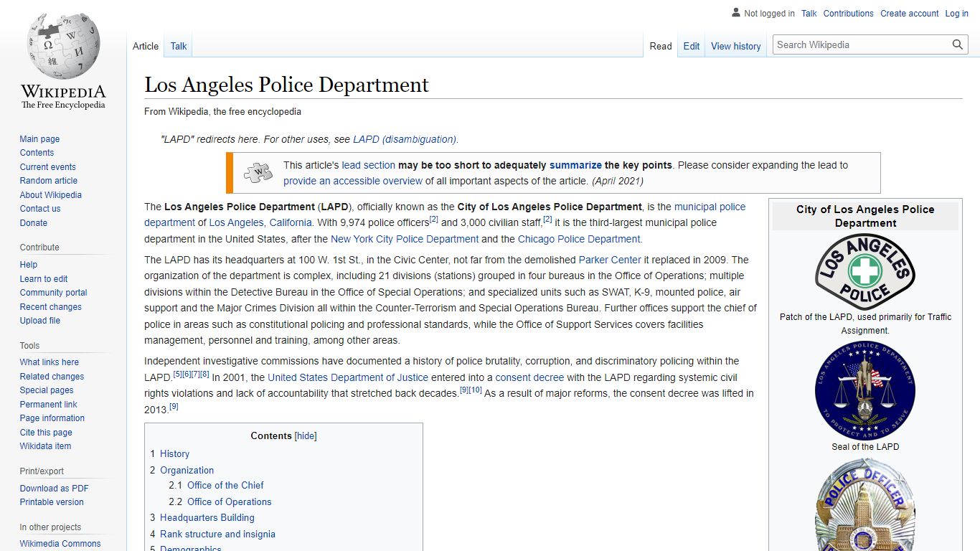The height and width of the screenshot is (551, 980).
Task: Focus the Search Wikipedia field
Action: pos(862,44)
